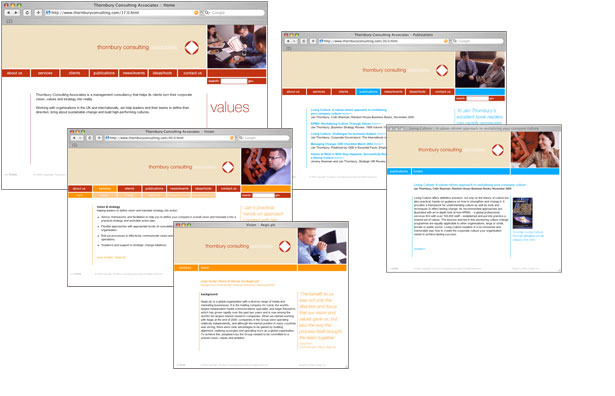Screen dimensions: 615x396
Task: Click address bar in Vision window
Action: (x=170, y=138)
